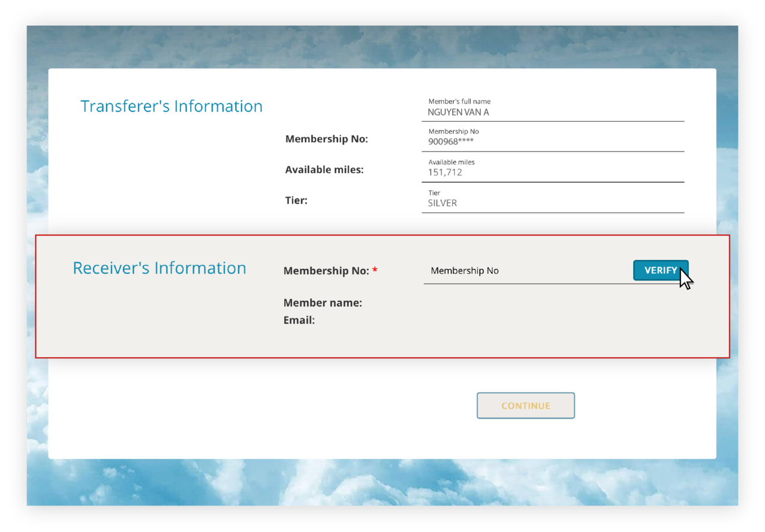Click the Available miles label
The image size is (765, 532).
(x=324, y=170)
